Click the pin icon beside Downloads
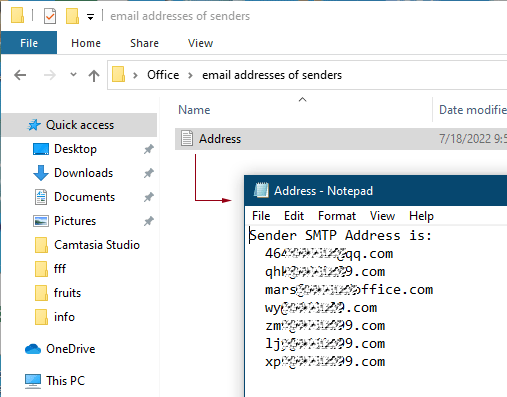The image size is (507, 397). click(x=149, y=173)
